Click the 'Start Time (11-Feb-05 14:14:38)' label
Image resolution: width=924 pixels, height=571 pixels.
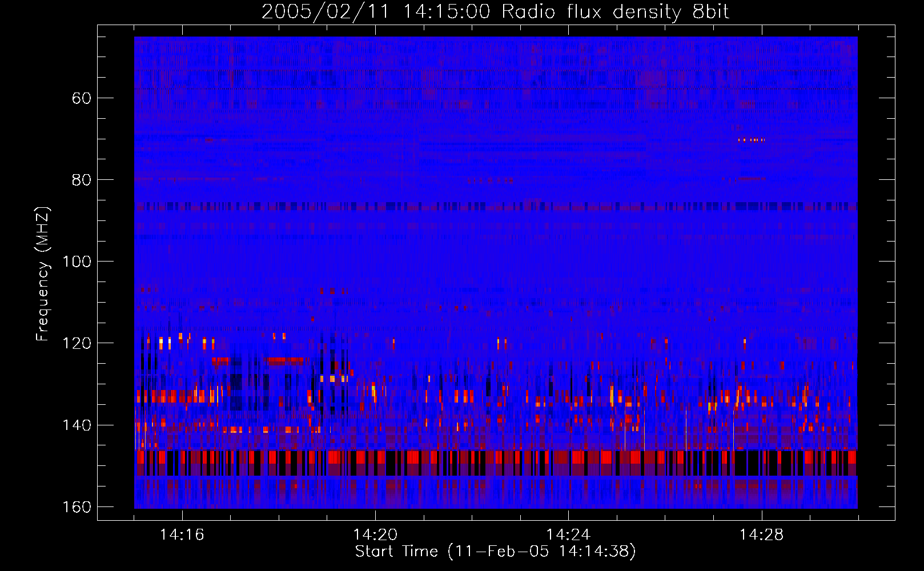click(x=495, y=552)
